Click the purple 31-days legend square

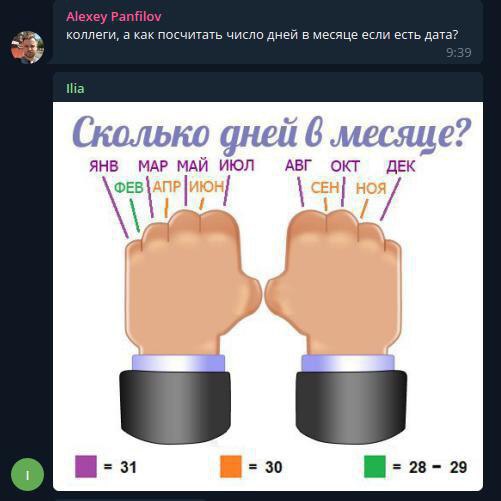pos(86,467)
